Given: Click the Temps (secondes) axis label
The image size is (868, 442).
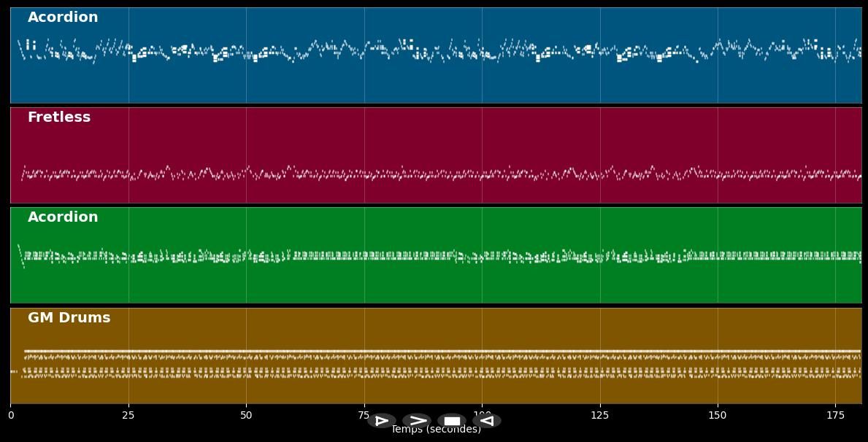Looking at the screenshot, I should (436, 430).
